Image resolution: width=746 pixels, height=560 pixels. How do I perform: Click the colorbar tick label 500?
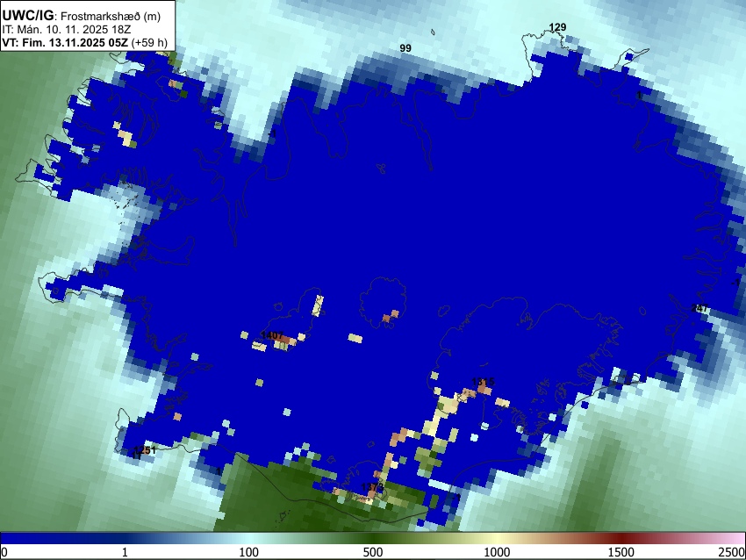pyautogui.click(x=373, y=552)
